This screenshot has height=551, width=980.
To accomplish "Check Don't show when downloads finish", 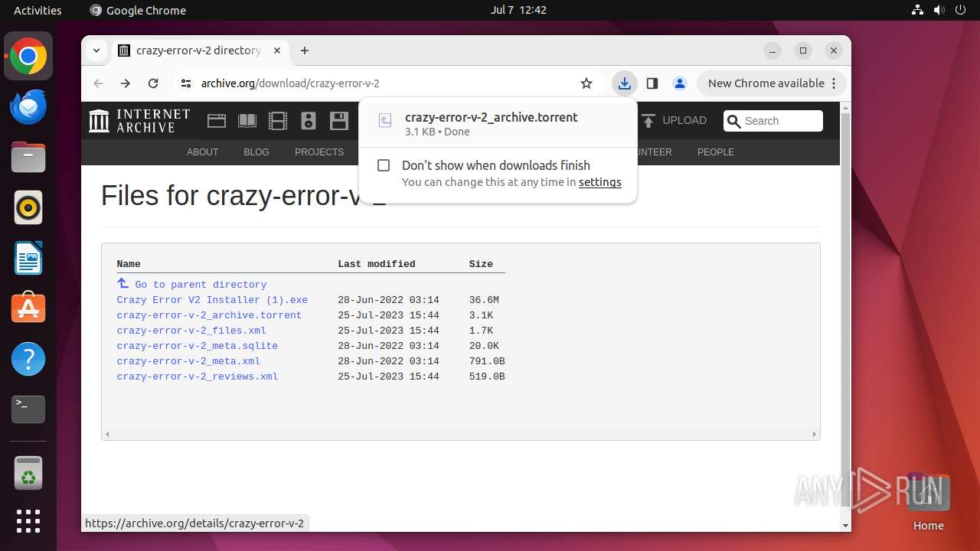I will coord(384,165).
